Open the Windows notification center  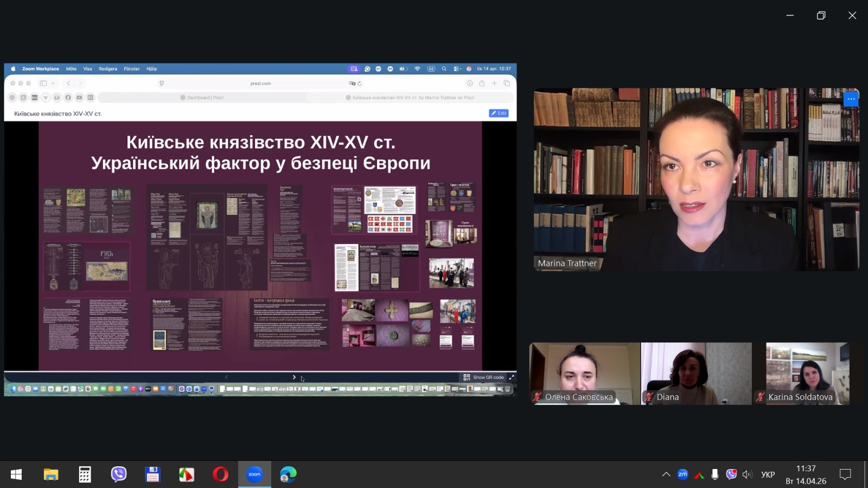(x=845, y=474)
